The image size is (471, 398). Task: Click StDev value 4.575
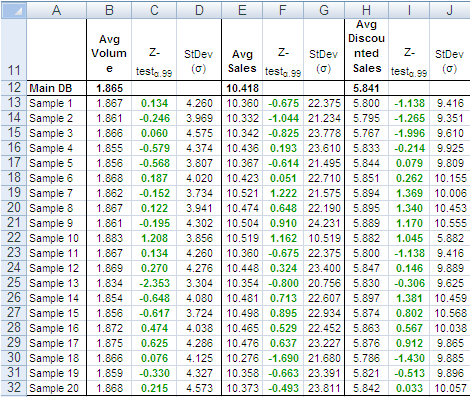199,133
